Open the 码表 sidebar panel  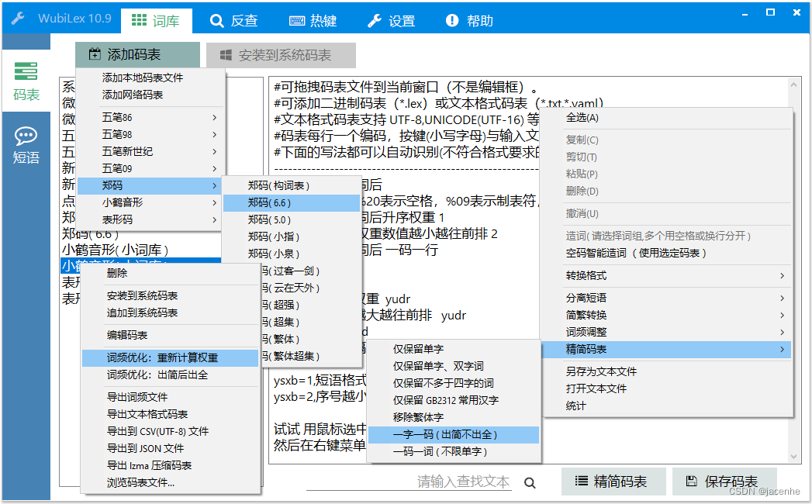26,81
